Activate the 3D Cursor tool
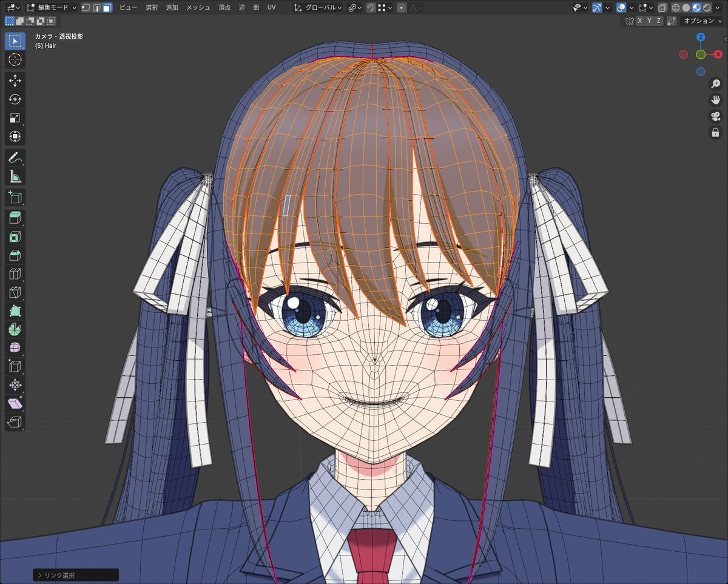 [x=15, y=59]
